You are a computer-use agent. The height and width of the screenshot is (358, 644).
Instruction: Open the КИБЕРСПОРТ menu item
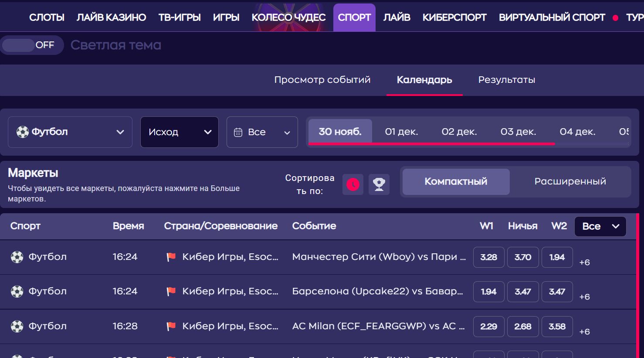coord(454,17)
